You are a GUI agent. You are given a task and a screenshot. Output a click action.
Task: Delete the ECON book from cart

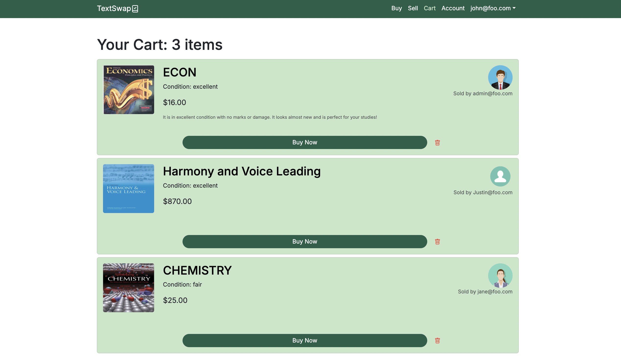pyautogui.click(x=437, y=143)
